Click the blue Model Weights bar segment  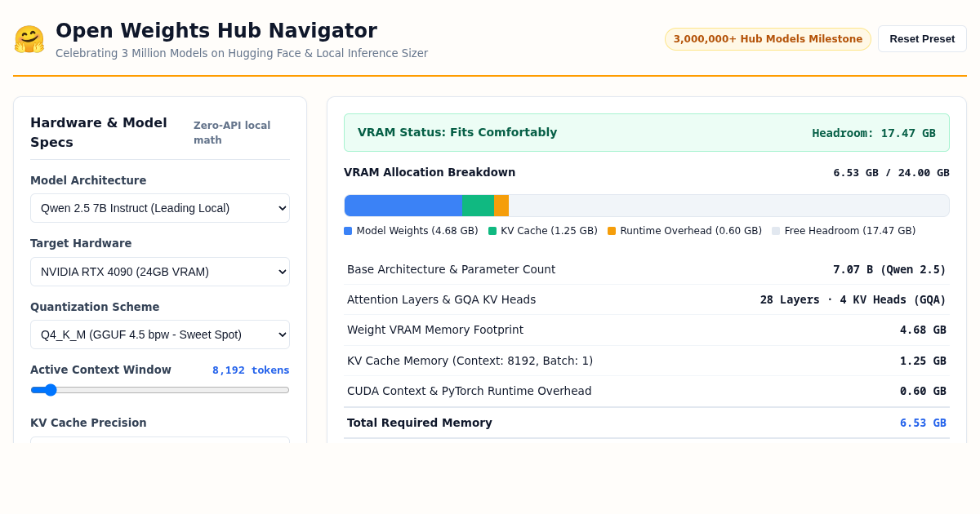pyautogui.click(x=403, y=206)
